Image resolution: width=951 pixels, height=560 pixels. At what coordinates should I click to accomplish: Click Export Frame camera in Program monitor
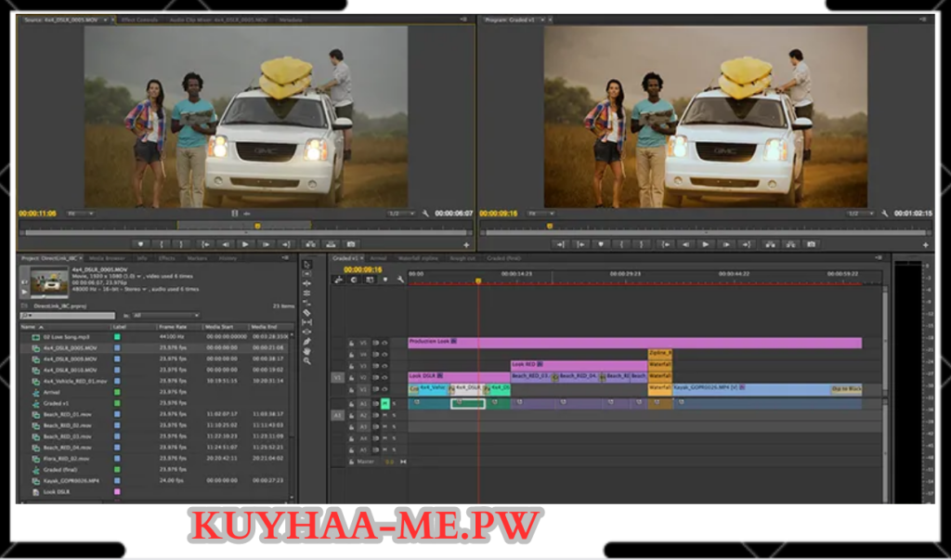811,244
